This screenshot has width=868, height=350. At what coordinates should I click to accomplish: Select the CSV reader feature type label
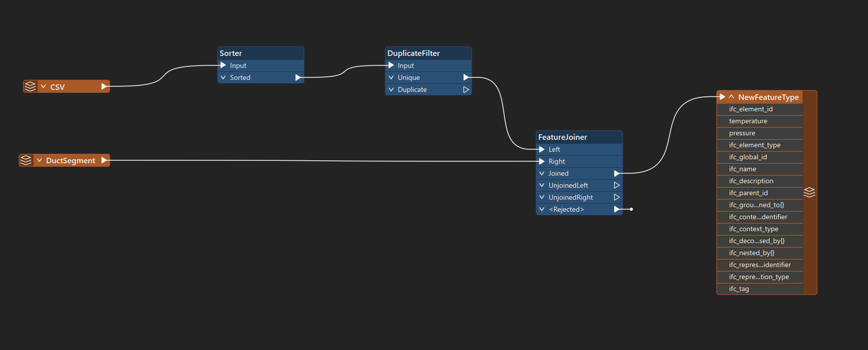[x=57, y=87]
